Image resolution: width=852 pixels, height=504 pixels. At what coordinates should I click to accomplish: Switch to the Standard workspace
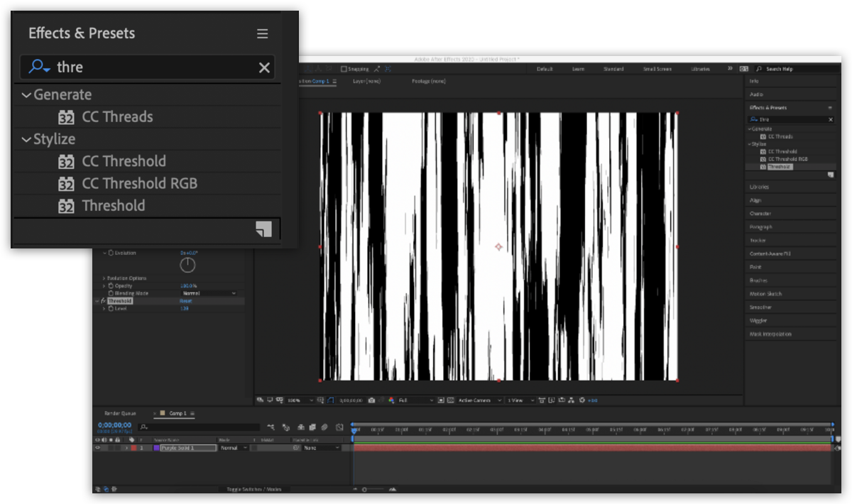point(613,69)
